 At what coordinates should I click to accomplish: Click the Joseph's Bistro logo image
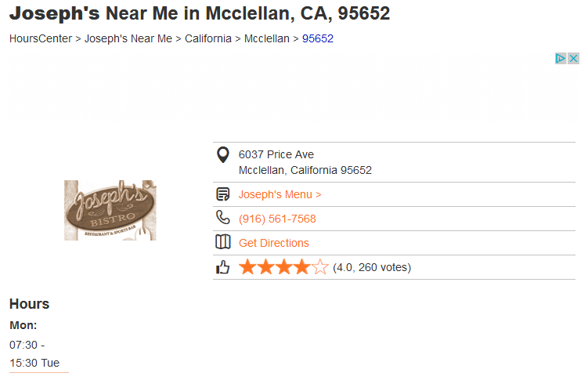click(110, 210)
